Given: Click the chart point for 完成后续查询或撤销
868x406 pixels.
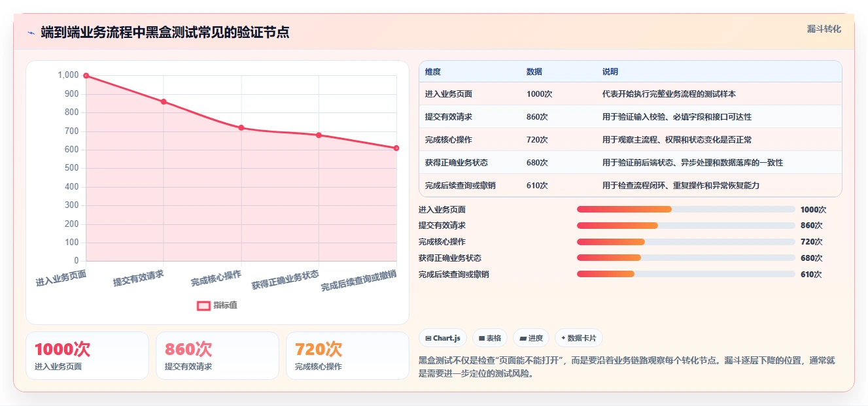Looking at the screenshot, I should coord(396,148).
